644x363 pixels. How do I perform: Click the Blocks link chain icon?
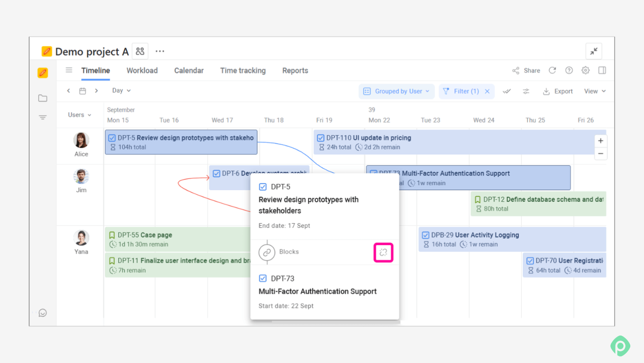click(x=267, y=252)
